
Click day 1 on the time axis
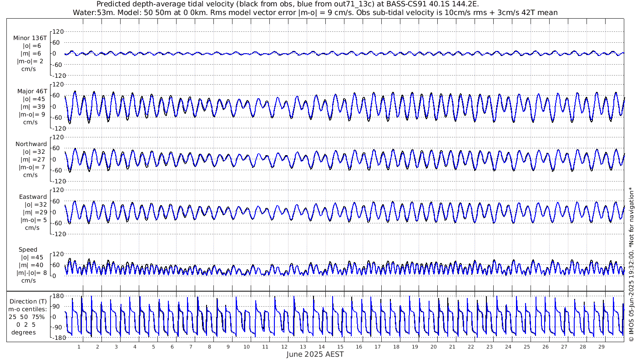pyautogui.click(x=79, y=347)
